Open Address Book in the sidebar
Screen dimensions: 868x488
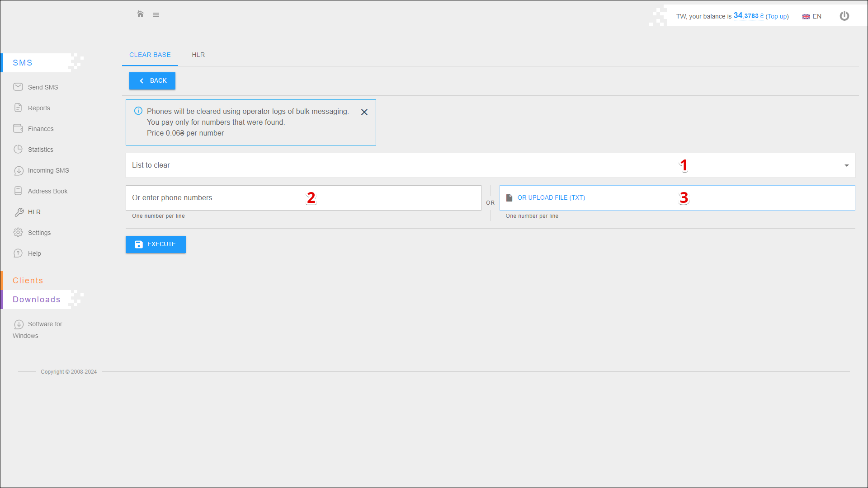[47, 191]
